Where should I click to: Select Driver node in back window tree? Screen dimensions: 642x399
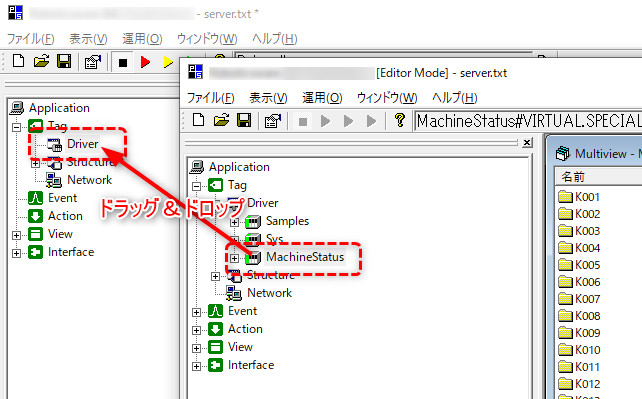pos(83,144)
